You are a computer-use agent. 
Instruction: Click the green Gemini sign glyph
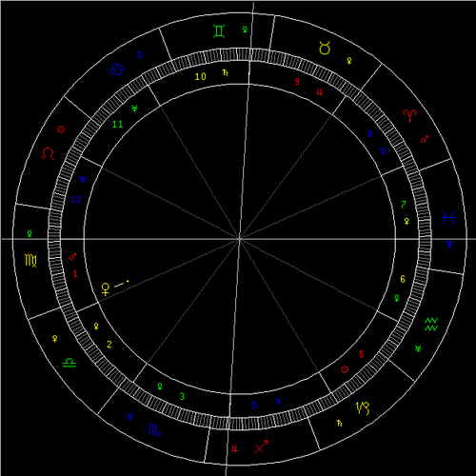[219, 31]
